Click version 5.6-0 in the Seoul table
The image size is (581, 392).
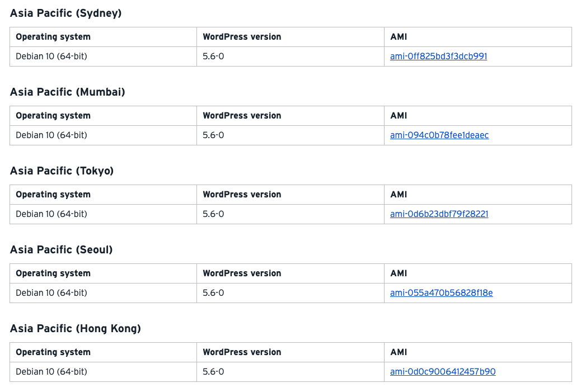pyautogui.click(x=213, y=293)
